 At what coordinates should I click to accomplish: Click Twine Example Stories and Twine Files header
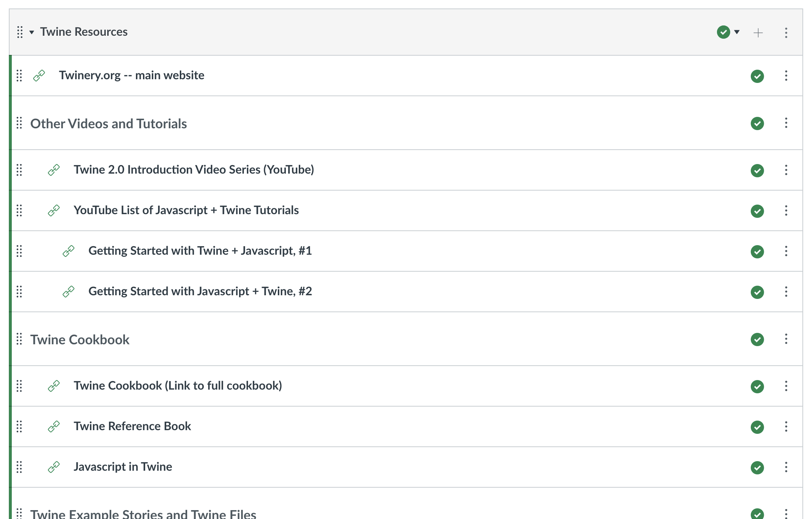click(143, 514)
